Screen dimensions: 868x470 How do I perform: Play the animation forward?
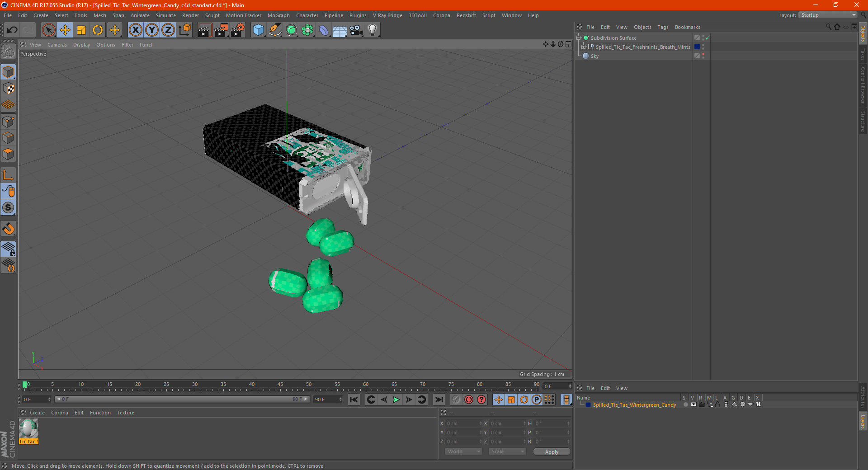396,399
